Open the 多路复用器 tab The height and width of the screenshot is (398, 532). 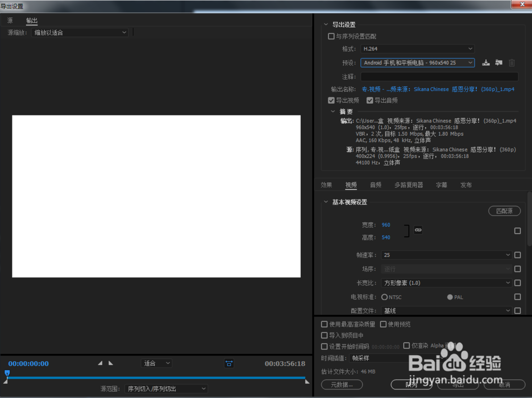pos(409,185)
